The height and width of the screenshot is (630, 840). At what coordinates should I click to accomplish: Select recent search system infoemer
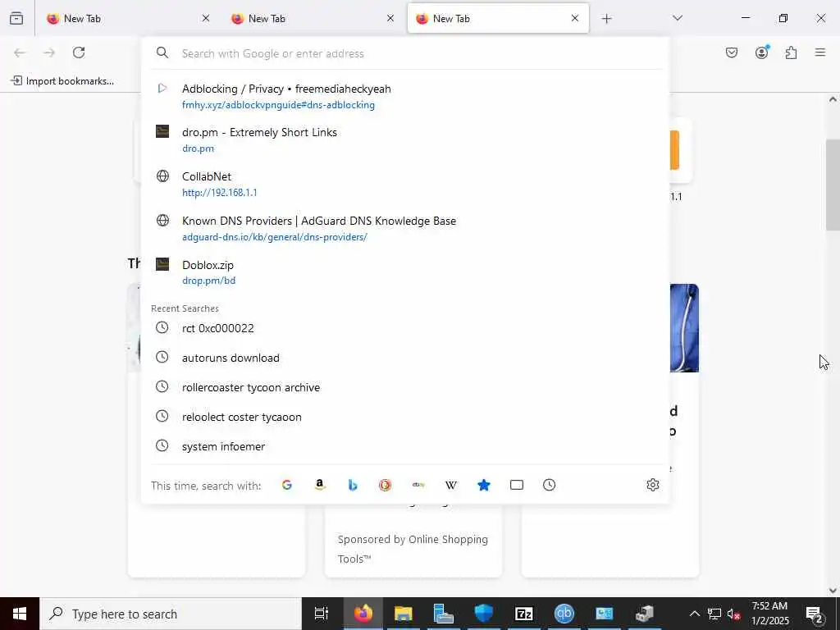pyautogui.click(x=405, y=446)
